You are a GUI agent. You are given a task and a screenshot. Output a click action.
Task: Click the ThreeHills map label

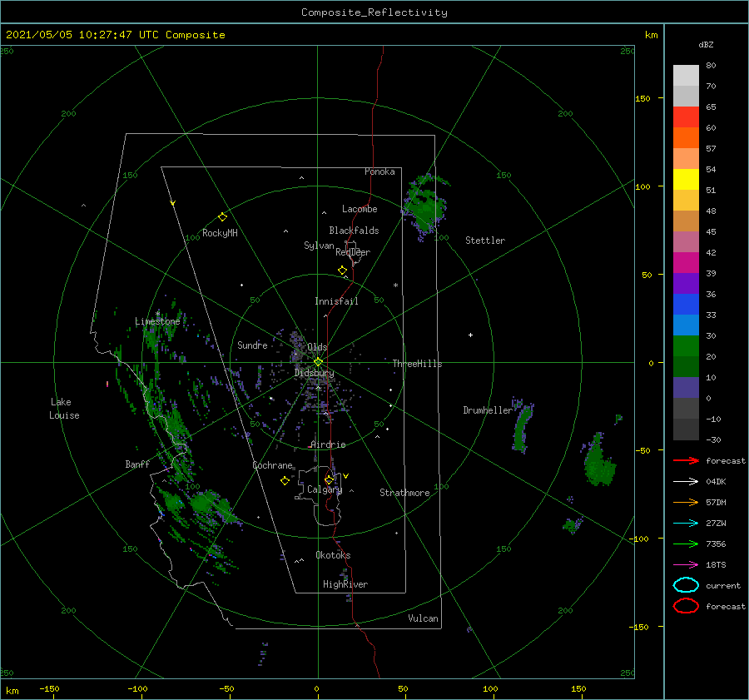418,364
